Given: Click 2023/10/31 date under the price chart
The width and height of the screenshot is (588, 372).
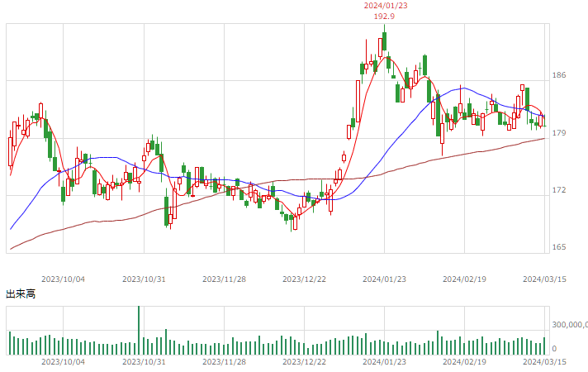Looking at the screenshot, I should [144, 279].
